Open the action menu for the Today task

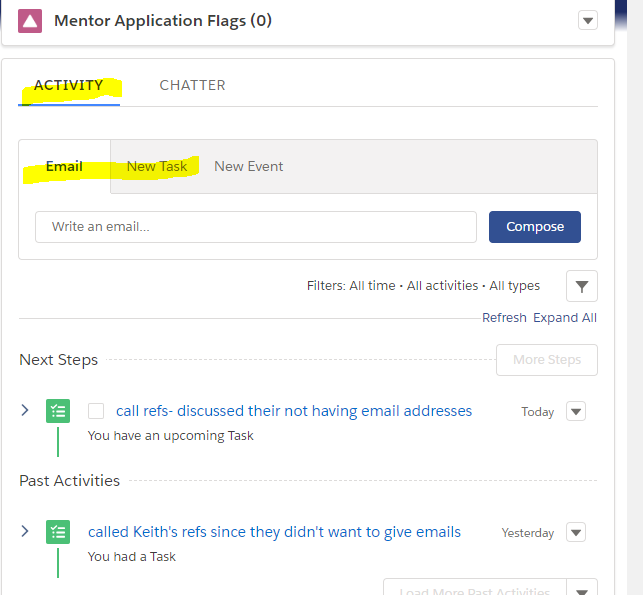[x=576, y=411]
